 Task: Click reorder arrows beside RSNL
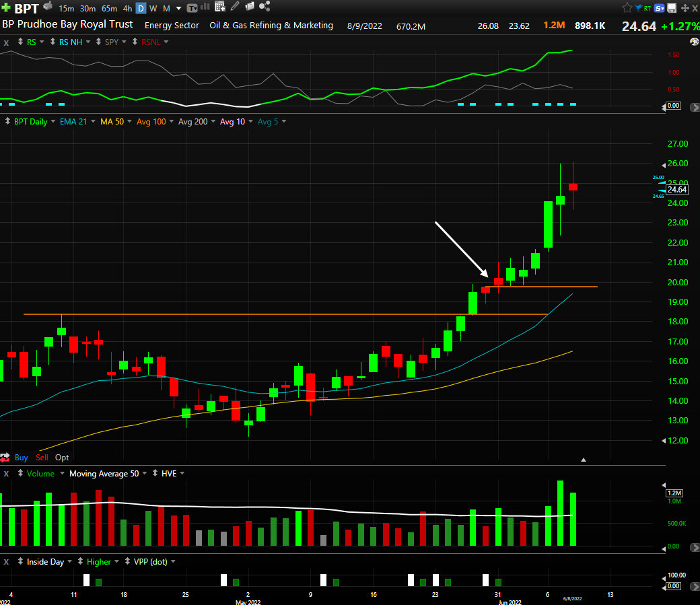click(x=135, y=42)
